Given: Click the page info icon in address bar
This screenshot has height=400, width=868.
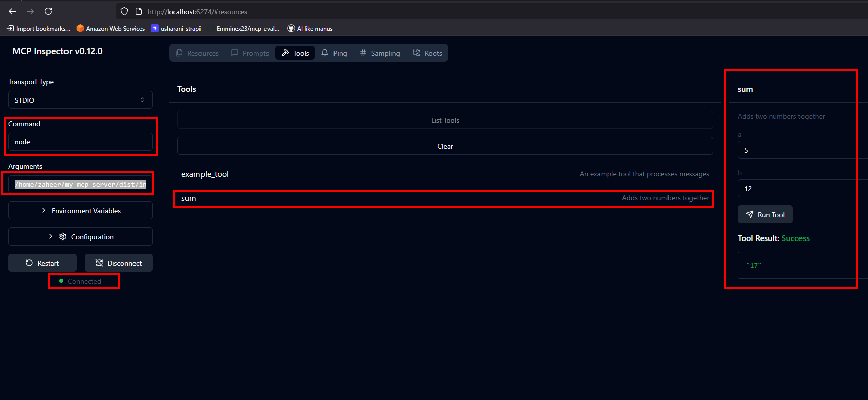Looking at the screenshot, I should (x=139, y=11).
